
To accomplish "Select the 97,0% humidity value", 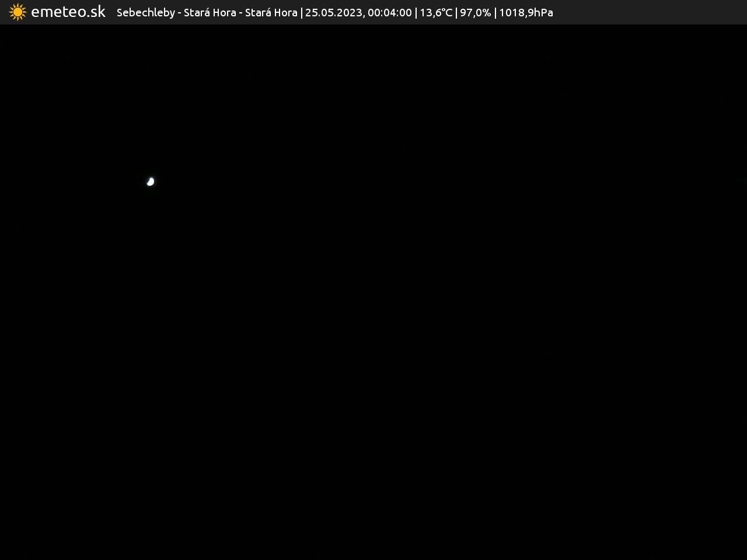I will [x=475, y=13].
